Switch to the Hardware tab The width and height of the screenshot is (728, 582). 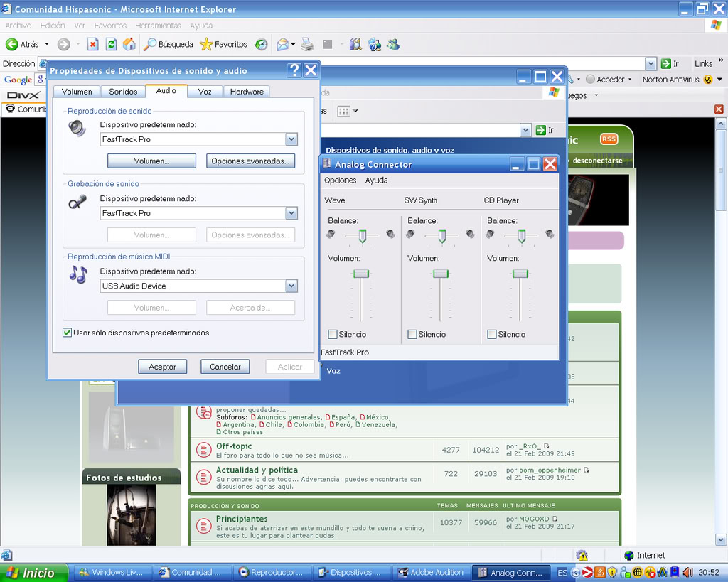click(x=247, y=92)
